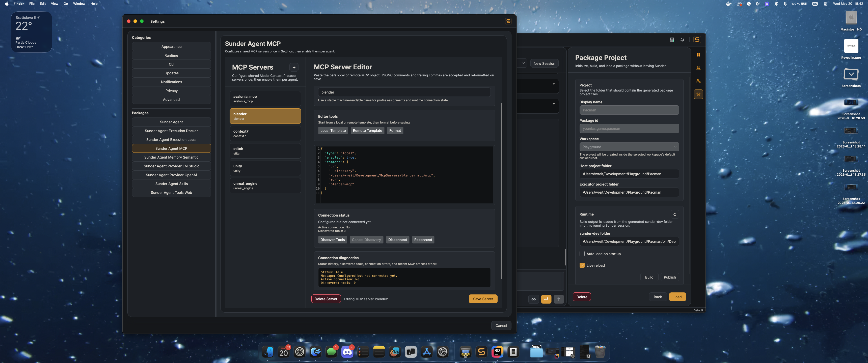This screenshot has width=868, height=363.
Task: Open Freeform from the Dock
Action: [395, 352]
